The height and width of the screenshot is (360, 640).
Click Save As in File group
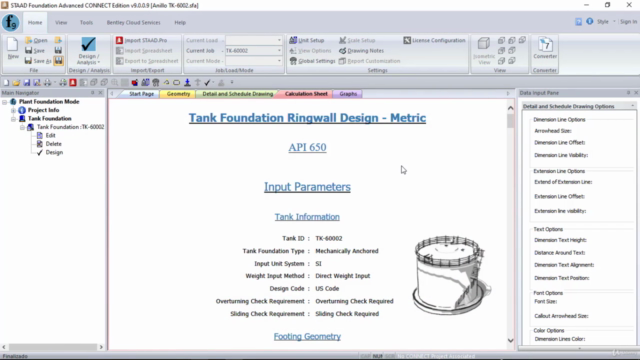pos(38,61)
